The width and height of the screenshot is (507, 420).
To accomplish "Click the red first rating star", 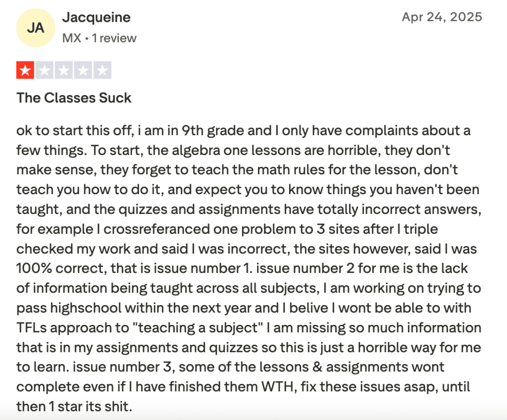I will click(x=25, y=71).
